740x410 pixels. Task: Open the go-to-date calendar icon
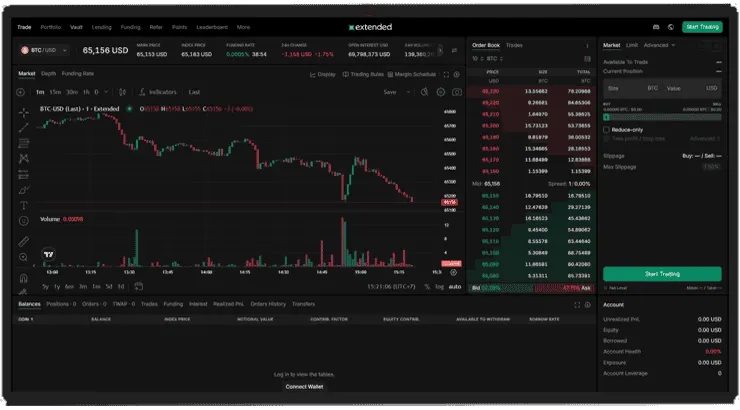click(x=138, y=286)
